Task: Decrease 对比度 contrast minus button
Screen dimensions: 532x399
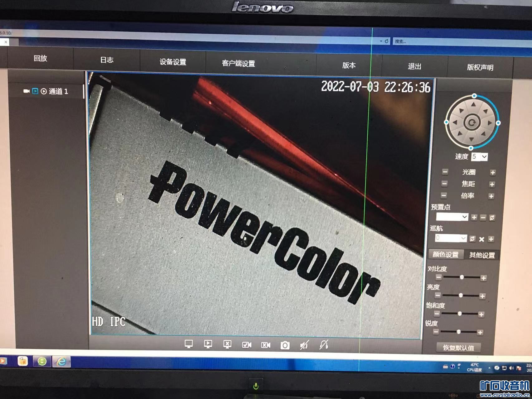Action: (x=439, y=277)
